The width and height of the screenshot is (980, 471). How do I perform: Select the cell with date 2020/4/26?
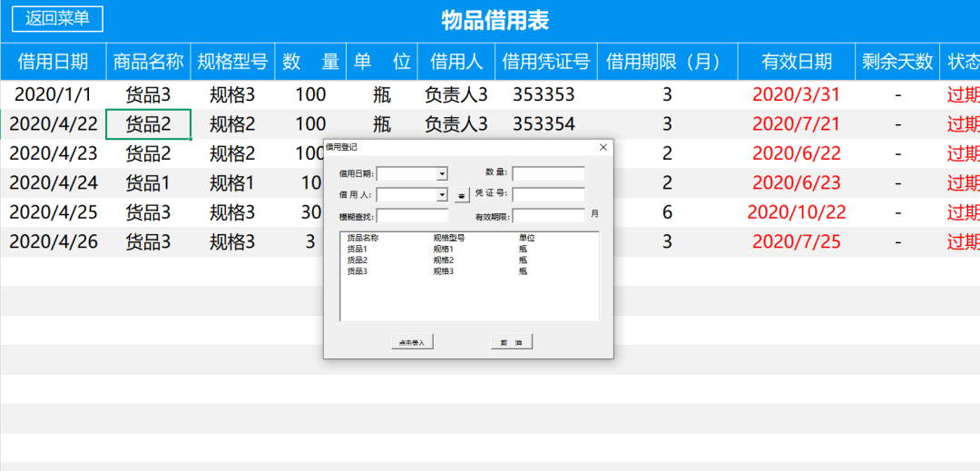coord(54,241)
